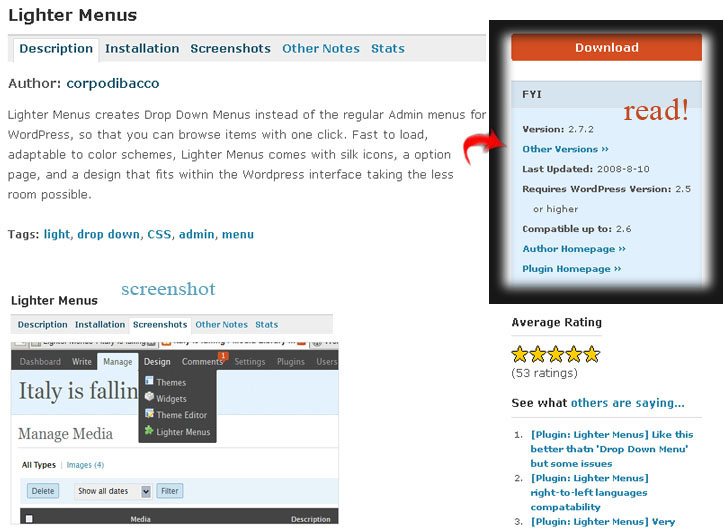Screen dimensions: 724x528
Task: Open Other Notes tab in lower screenshot
Action: 222,325
